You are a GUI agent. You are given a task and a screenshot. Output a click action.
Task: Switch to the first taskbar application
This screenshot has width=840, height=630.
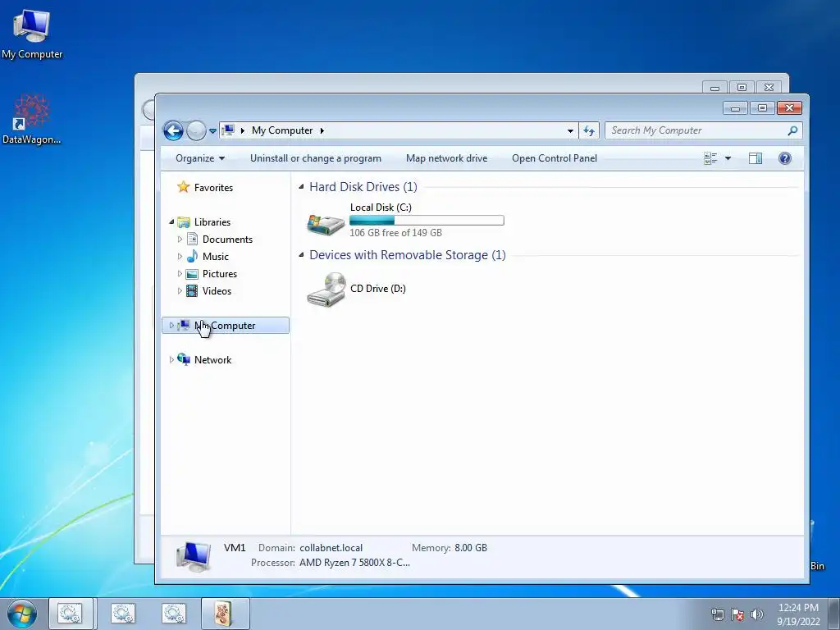click(x=71, y=614)
